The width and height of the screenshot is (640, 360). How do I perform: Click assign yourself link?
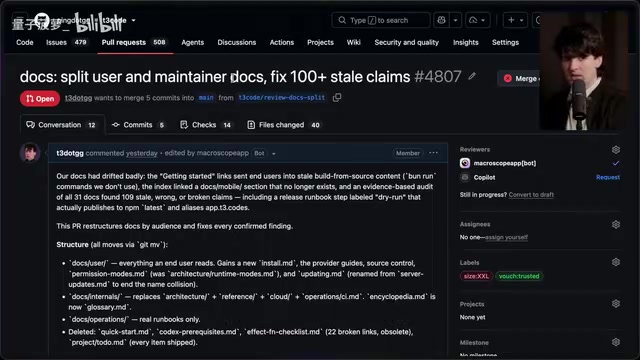point(507,237)
